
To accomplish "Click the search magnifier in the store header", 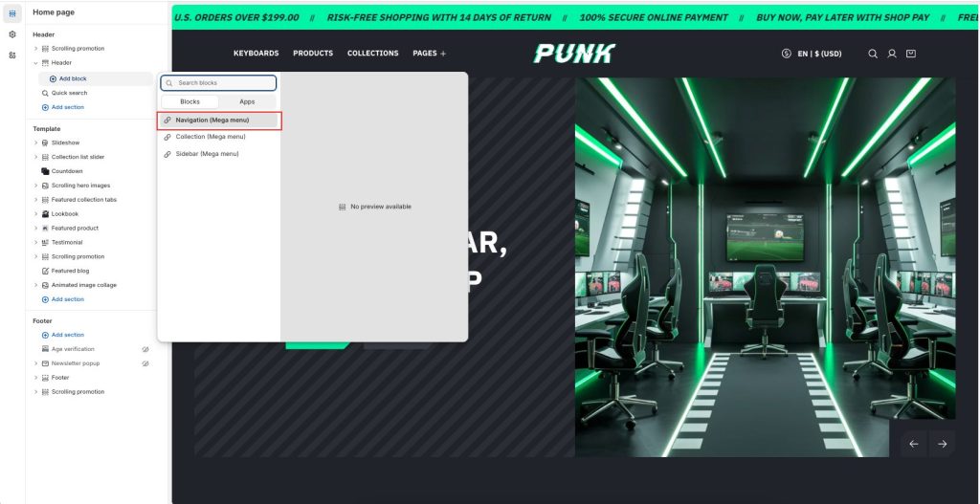I will [x=873, y=54].
